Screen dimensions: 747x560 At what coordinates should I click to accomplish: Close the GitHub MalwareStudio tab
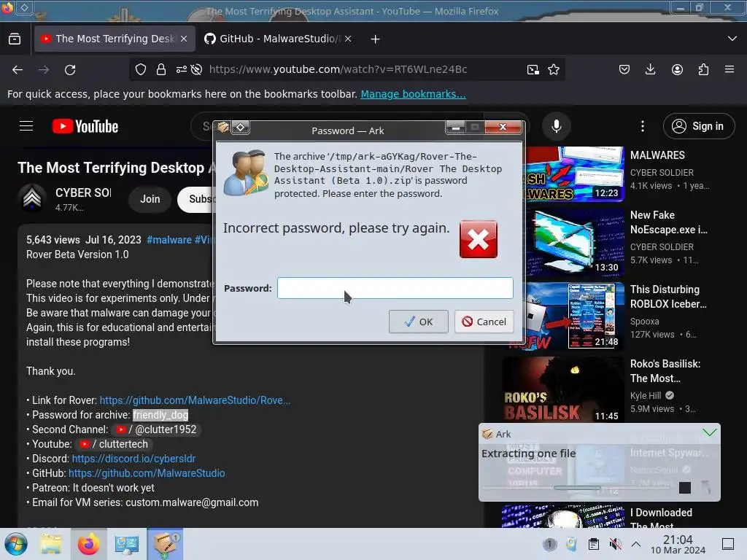pos(348,39)
